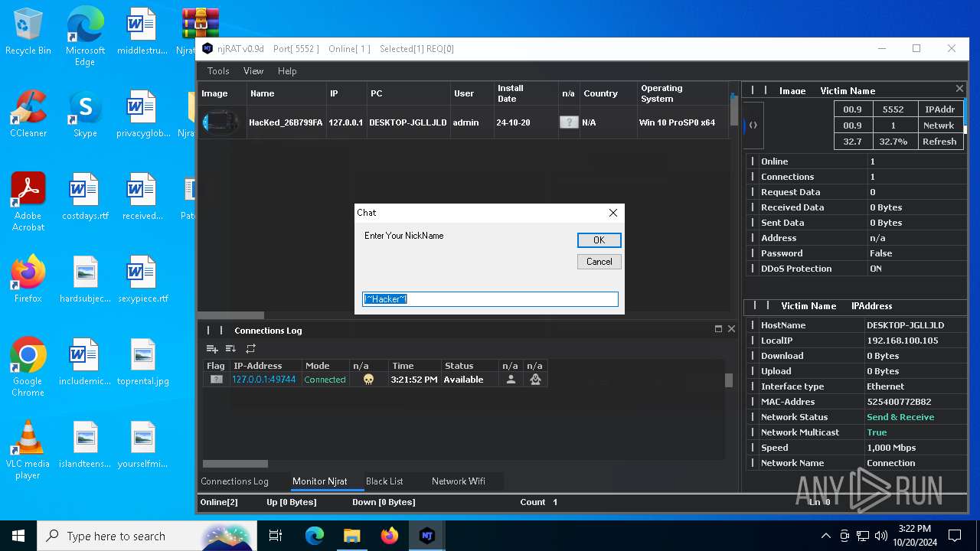Maximize the Connections Log panel

coord(718,329)
